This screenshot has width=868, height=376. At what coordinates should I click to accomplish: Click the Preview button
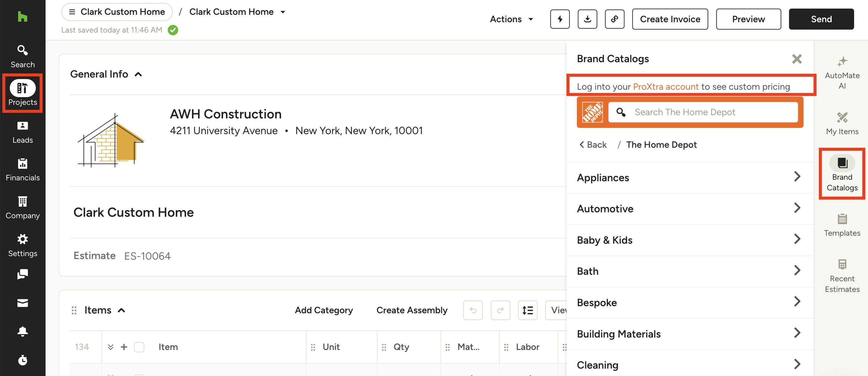click(x=748, y=19)
